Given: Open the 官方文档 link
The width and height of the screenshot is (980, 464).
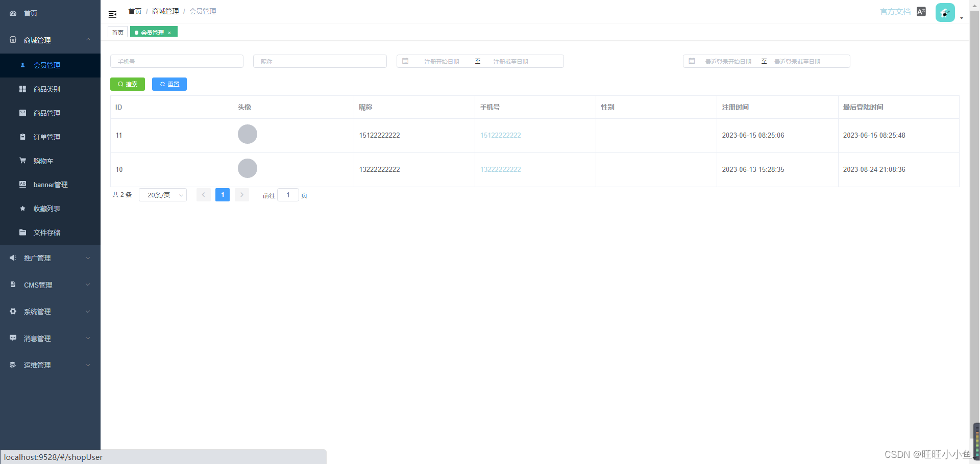Looking at the screenshot, I should (x=895, y=11).
